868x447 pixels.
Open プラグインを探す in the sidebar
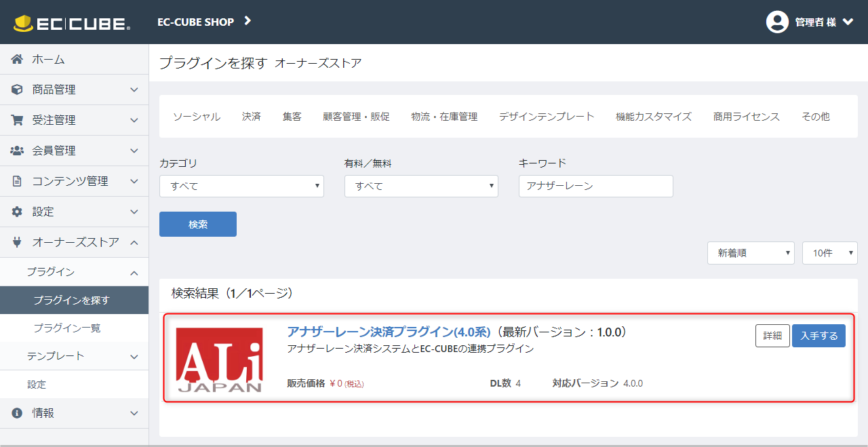point(74,300)
